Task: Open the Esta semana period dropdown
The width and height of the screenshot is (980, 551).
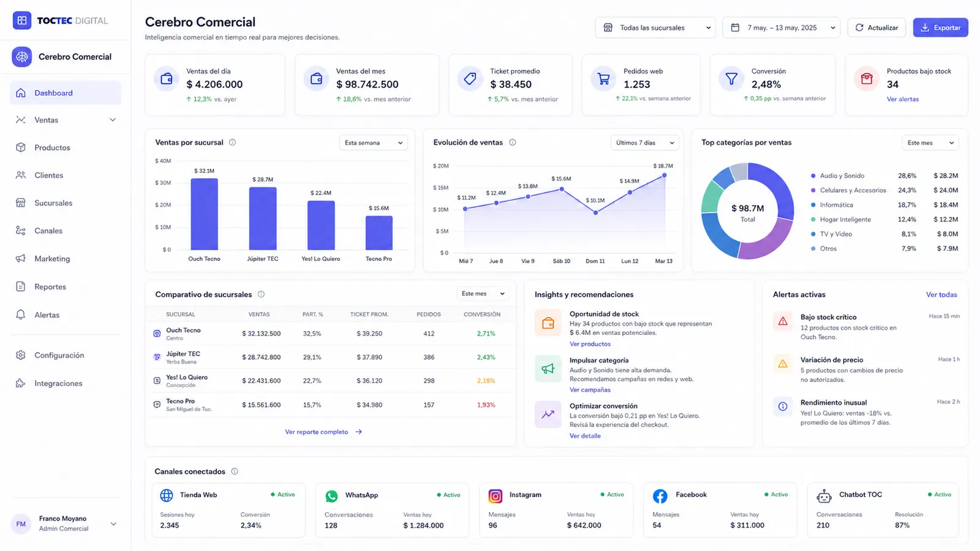Action: click(374, 143)
